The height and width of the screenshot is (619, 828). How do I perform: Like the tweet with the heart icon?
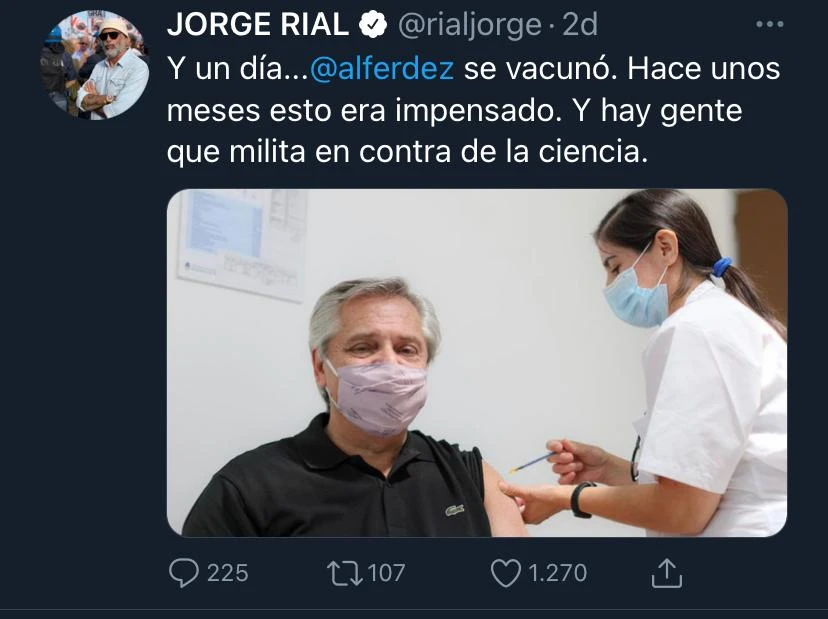coord(505,574)
